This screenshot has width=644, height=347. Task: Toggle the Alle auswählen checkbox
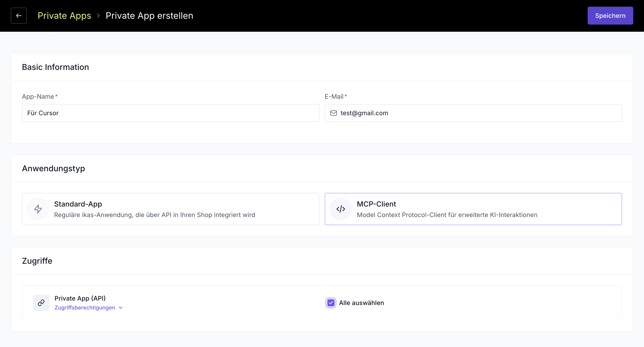331,303
